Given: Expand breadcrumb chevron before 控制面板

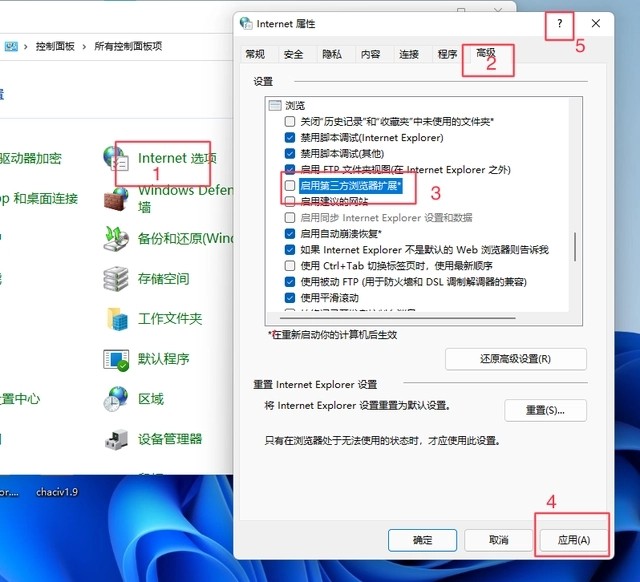Looking at the screenshot, I should coord(26,47).
